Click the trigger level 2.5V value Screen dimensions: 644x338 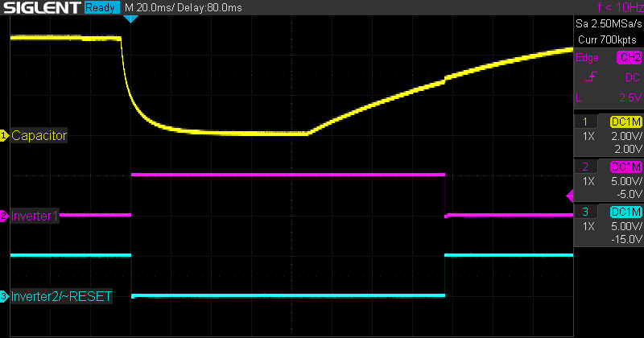(x=628, y=97)
